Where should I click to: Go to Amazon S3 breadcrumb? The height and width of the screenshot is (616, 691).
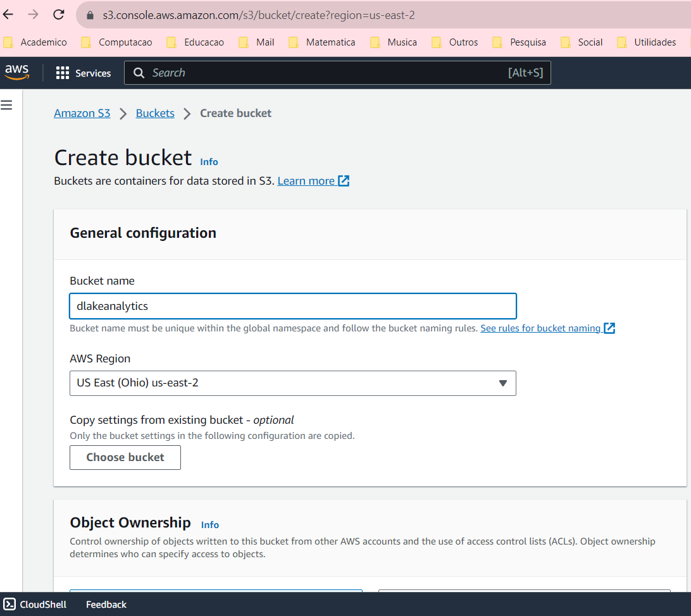click(82, 113)
